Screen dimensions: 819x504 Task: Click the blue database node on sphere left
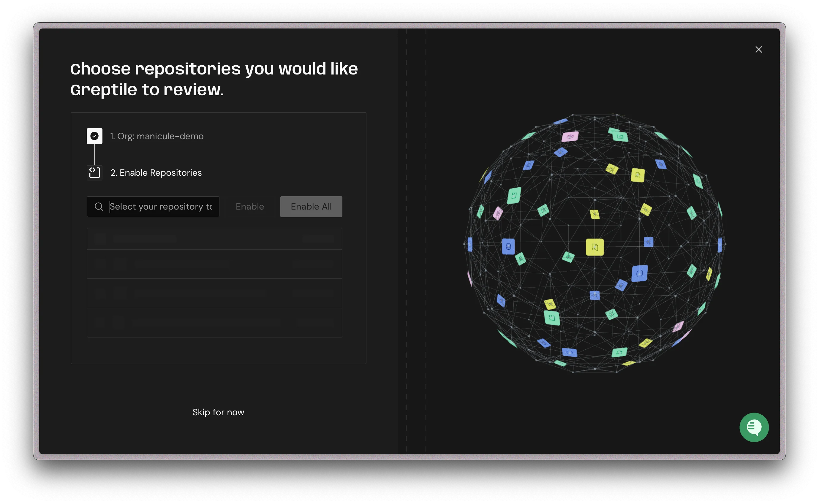(508, 247)
